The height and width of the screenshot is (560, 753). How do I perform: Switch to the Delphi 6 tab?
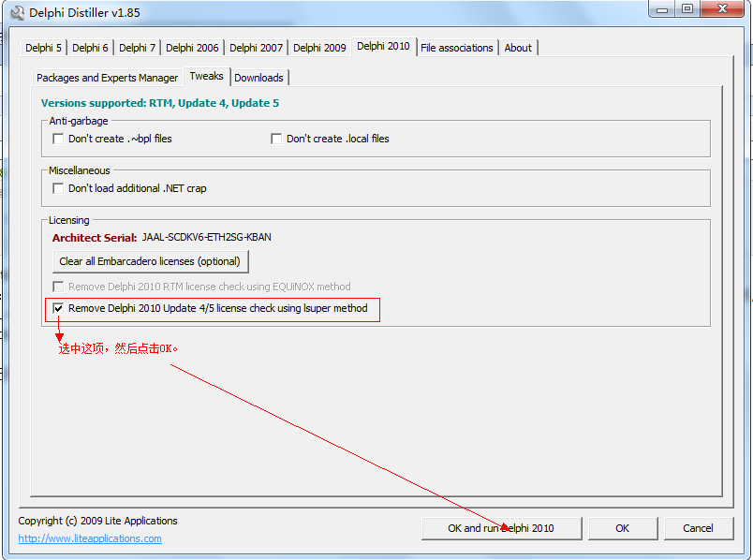(90, 48)
